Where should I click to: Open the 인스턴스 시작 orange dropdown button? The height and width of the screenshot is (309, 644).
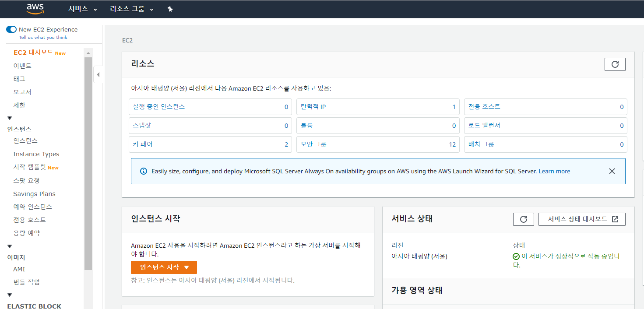164,267
